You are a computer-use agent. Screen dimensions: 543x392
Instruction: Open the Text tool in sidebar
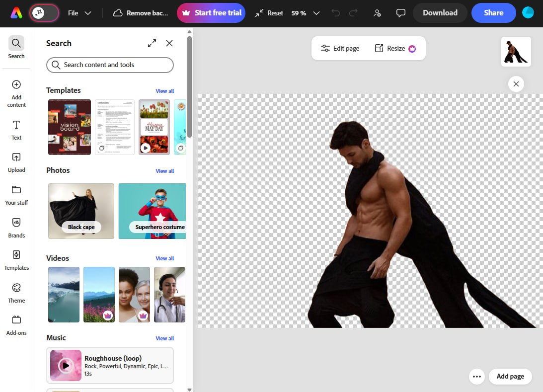click(16, 130)
